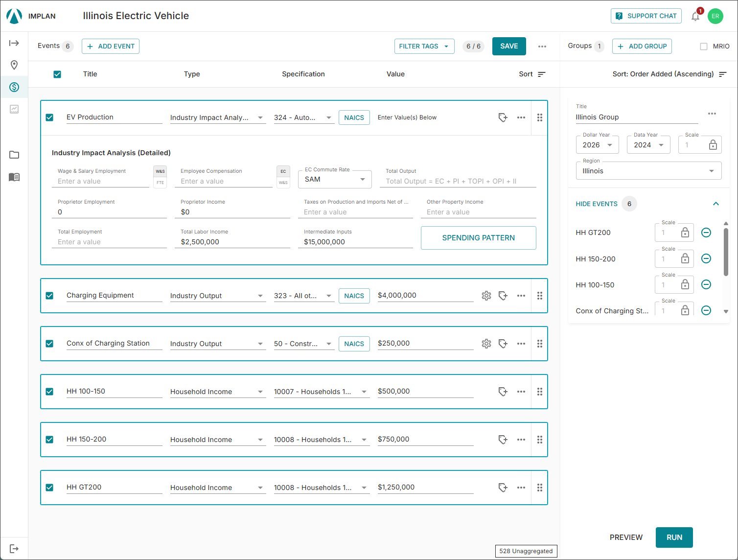
Task: Open the Projects folder icon in sidebar
Action: (x=14, y=155)
